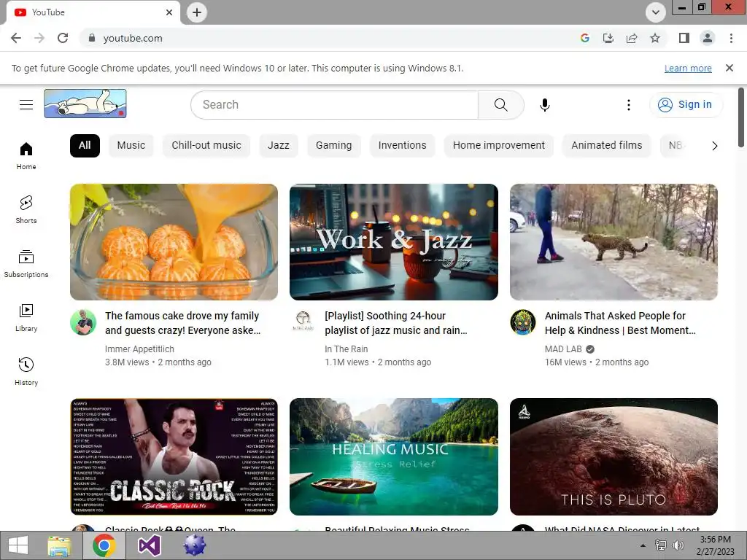This screenshot has height=560, width=747.
Task: Click the MAD LAB channel avatar
Action: 522,322
